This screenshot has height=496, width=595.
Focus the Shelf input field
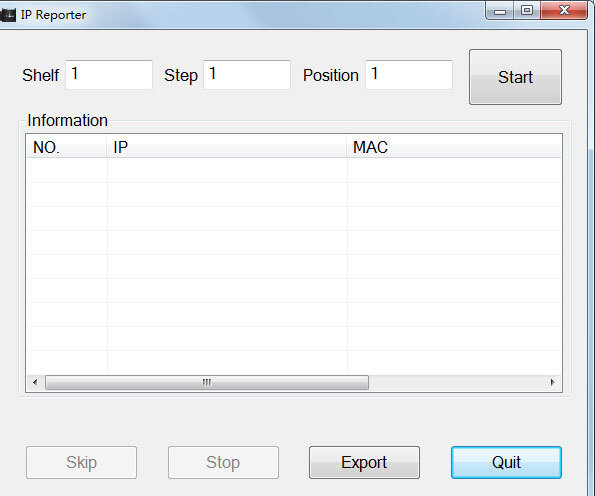(109, 75)
